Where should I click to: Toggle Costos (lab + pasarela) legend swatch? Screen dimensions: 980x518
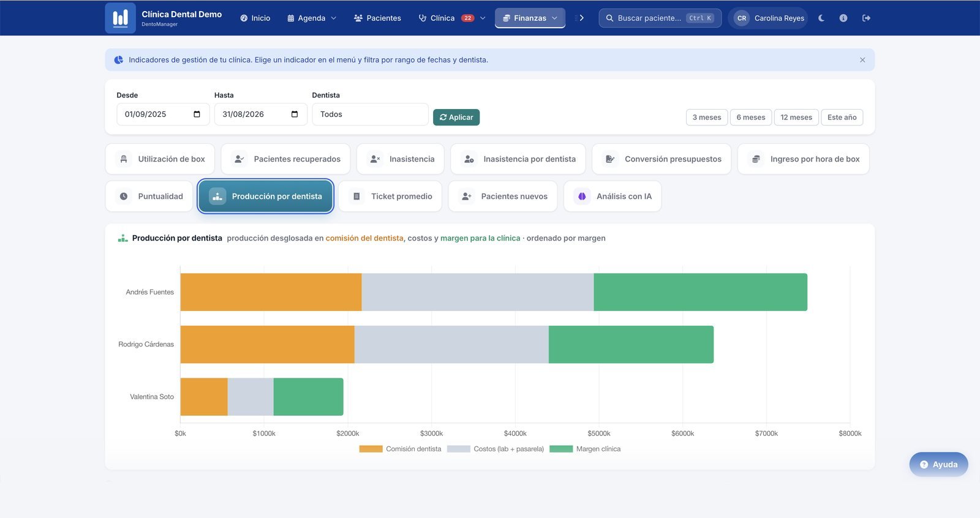tap(459, 449)
